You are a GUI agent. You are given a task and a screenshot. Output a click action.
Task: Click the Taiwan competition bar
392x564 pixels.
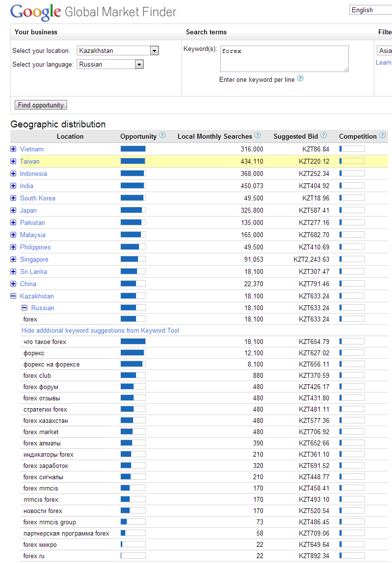pos(352,161)
